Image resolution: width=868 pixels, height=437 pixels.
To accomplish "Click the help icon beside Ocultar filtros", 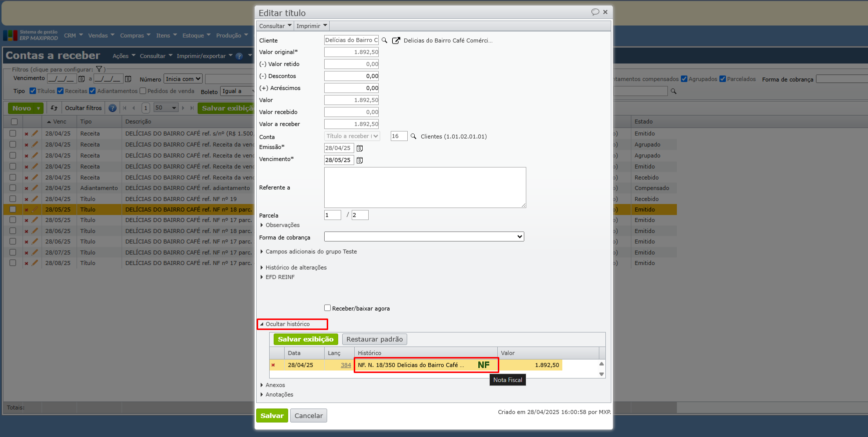I will [x=113, y=108].
